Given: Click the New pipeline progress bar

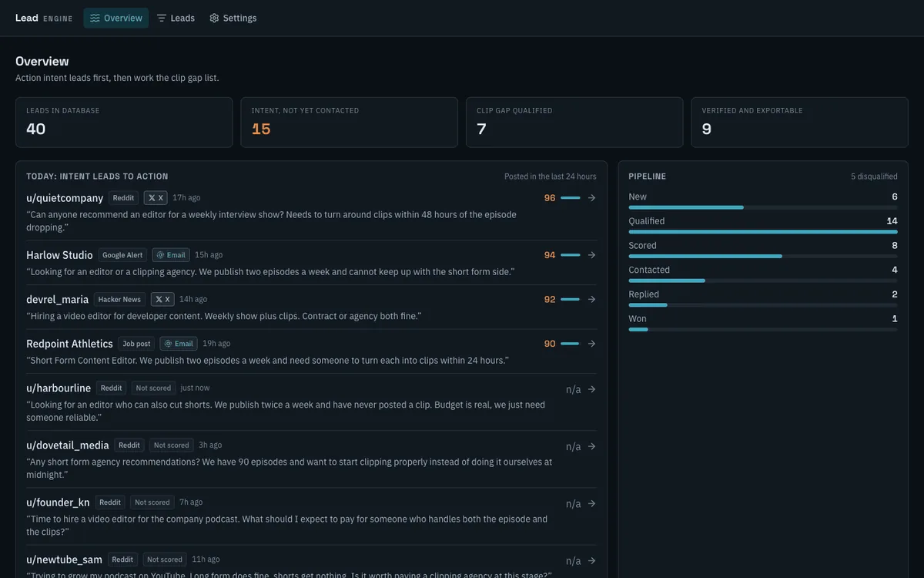Looking at the screenshot, I should tap(763, 207).
